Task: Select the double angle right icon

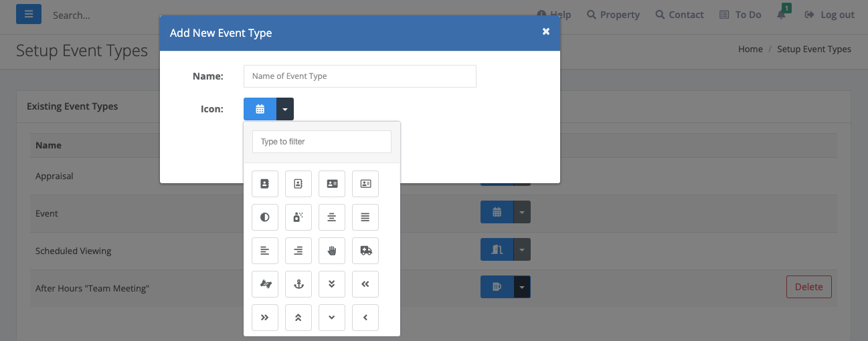Action: point(265,317)
